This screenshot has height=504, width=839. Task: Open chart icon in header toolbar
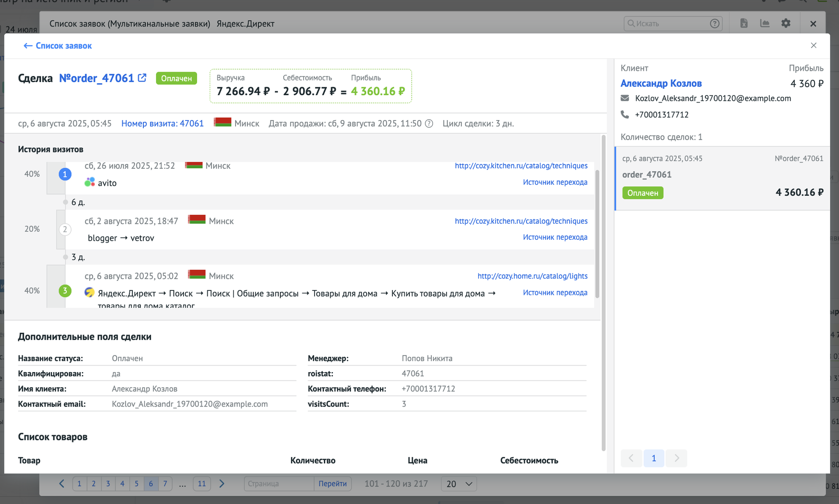coord(765,23)
